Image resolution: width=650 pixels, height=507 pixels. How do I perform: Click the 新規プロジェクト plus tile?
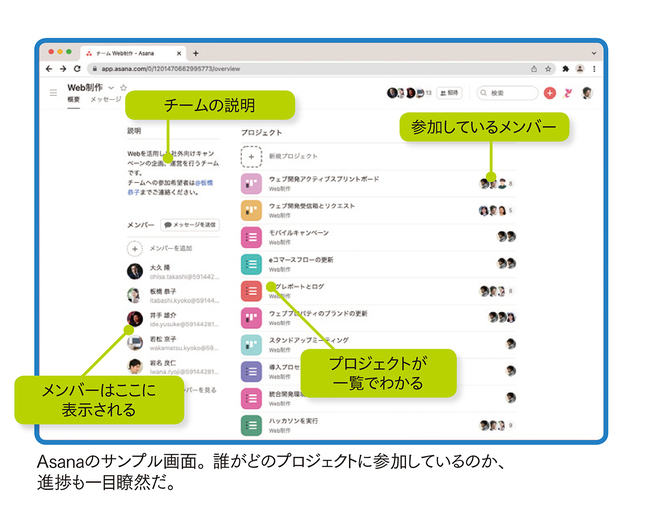251,157
